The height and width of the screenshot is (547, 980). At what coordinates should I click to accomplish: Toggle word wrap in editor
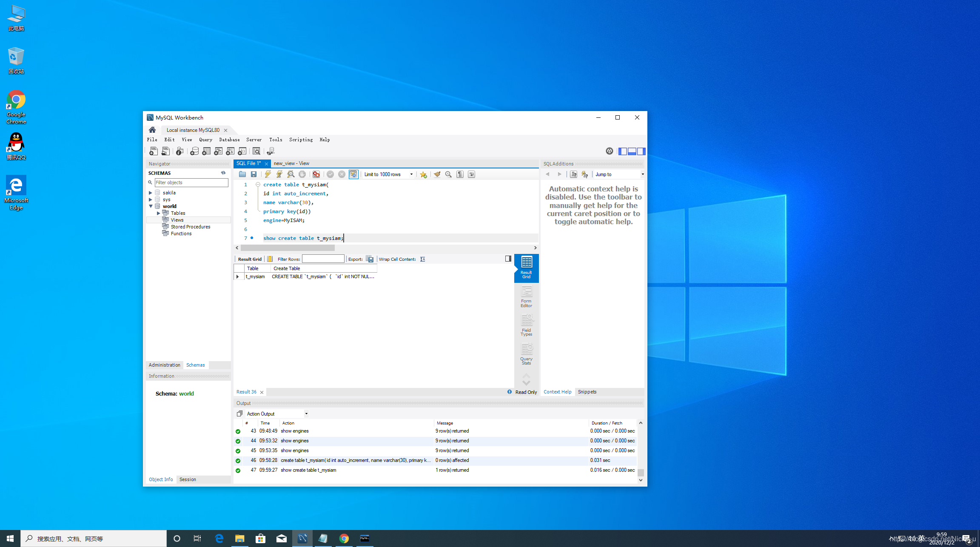pyautogui.click(x=471, y=174)
